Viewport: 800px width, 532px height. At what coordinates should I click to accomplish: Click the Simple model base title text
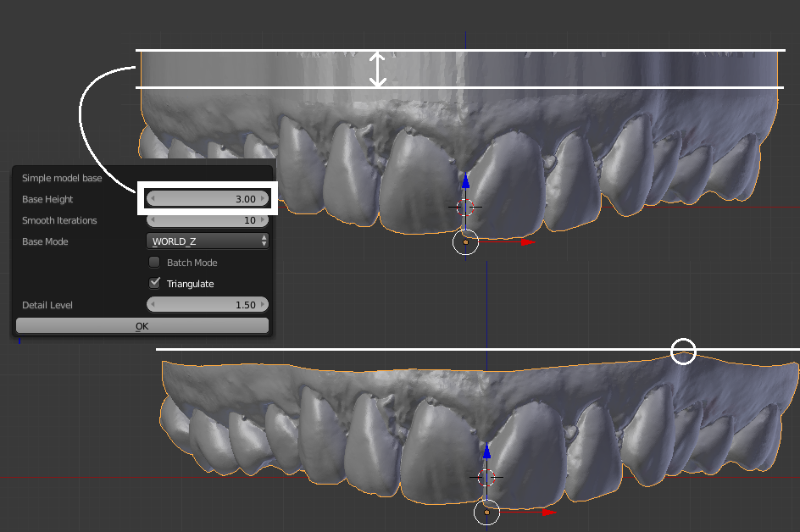62,178
